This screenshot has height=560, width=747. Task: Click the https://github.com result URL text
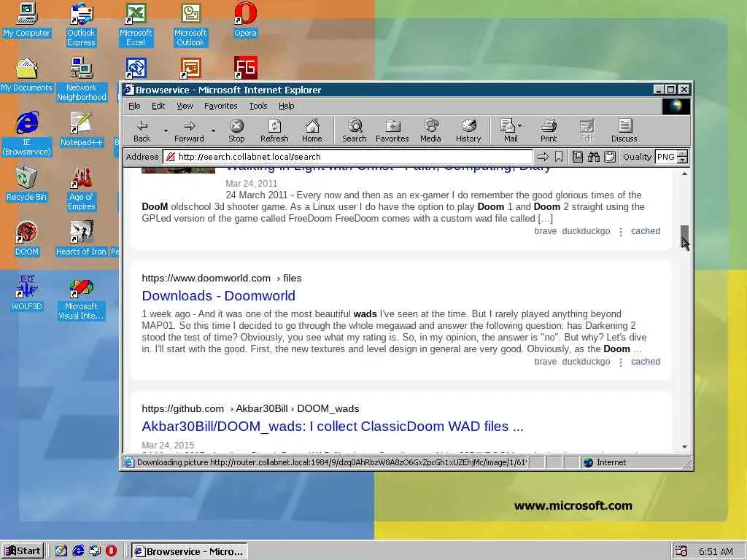point(182,408)
